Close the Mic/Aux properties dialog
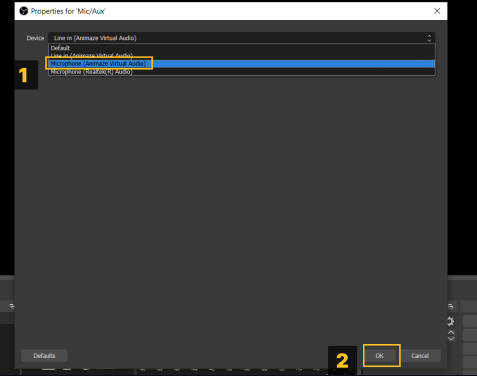 (437, 11)
